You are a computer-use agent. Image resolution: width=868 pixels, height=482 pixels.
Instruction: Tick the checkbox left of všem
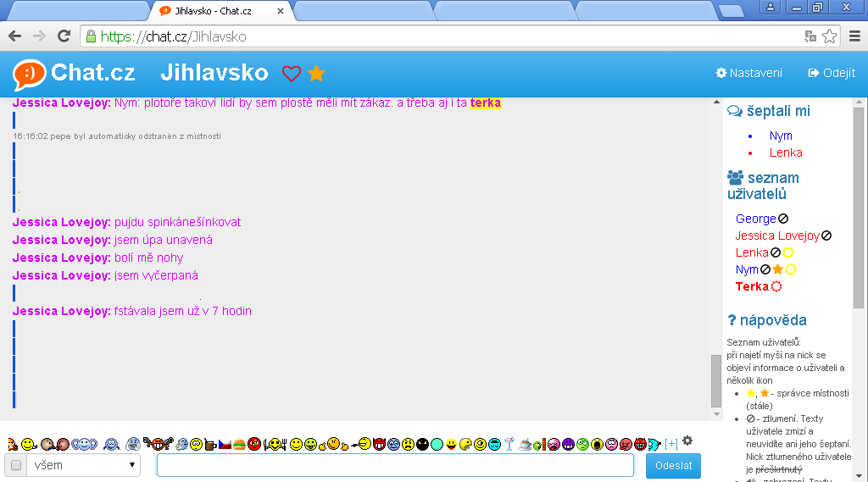(16, 465)
